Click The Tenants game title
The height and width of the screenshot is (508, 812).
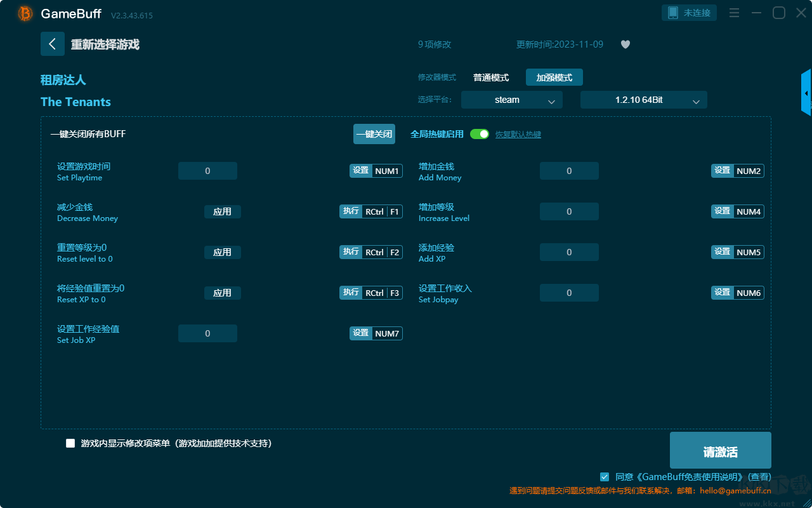click(75, 102)
